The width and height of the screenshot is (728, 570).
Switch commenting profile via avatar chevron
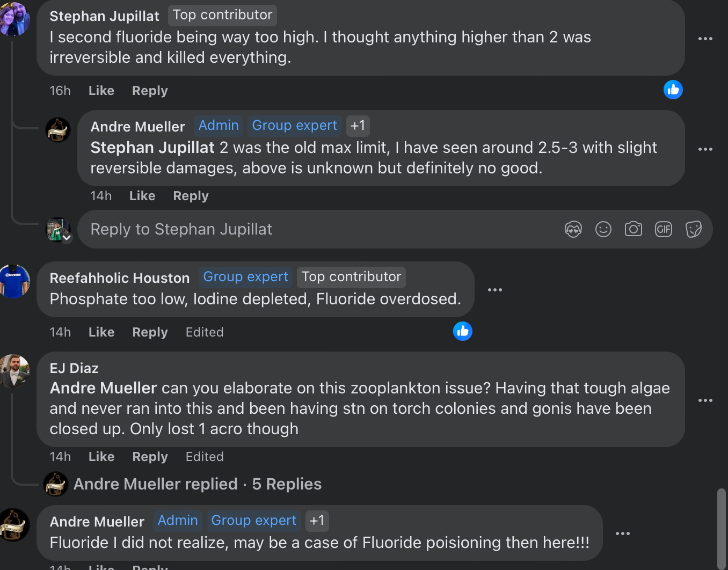click(67, 237)
